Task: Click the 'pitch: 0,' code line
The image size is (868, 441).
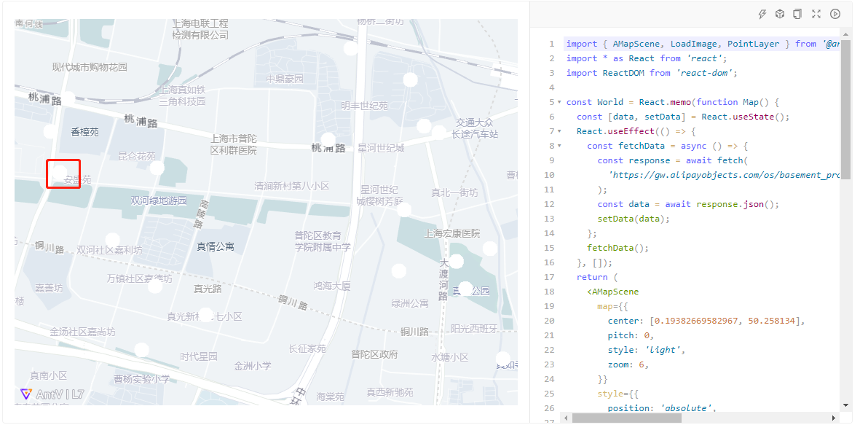Action: [x=631, y=336]
